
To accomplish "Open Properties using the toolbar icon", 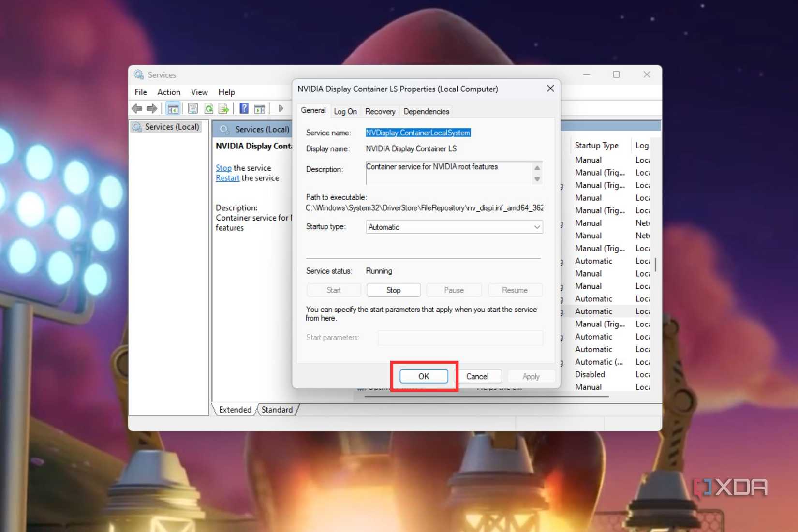I will 192,108.
